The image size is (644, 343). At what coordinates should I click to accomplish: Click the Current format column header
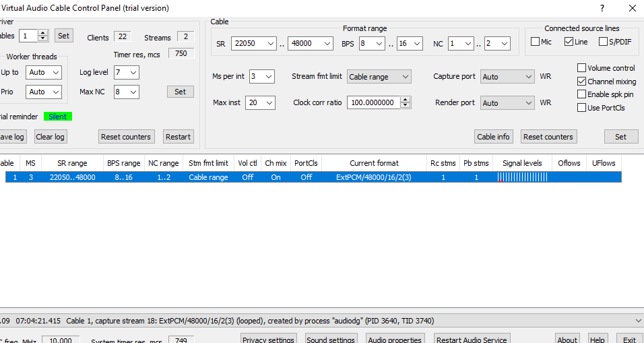(374, 163)
